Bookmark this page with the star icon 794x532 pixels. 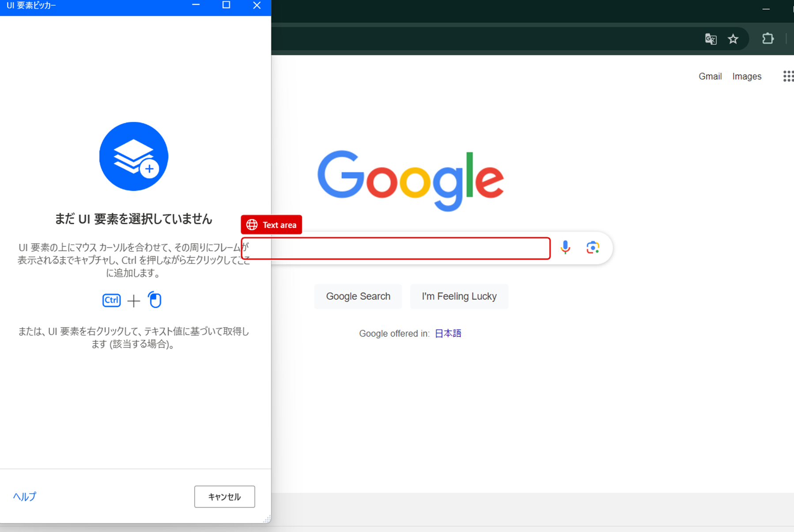click(x=733, y=39)
